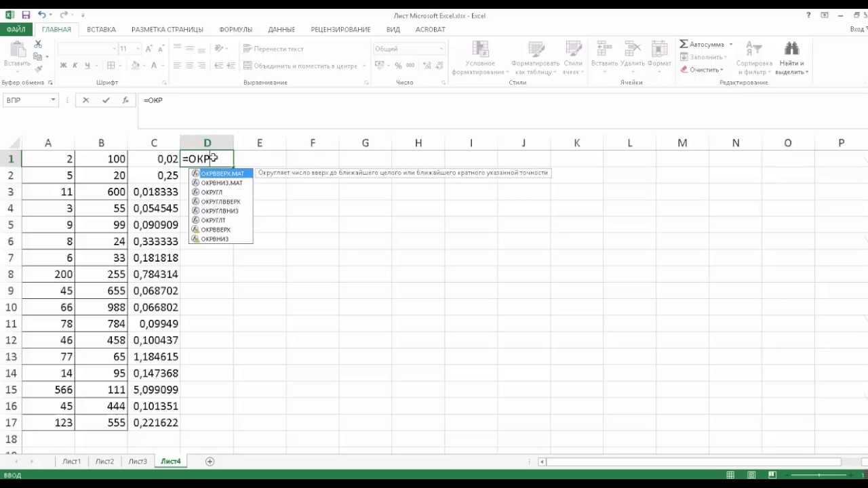Open Число group dialog launcher
The width and height of the screenshot is (868, 488).
(443, 83)
